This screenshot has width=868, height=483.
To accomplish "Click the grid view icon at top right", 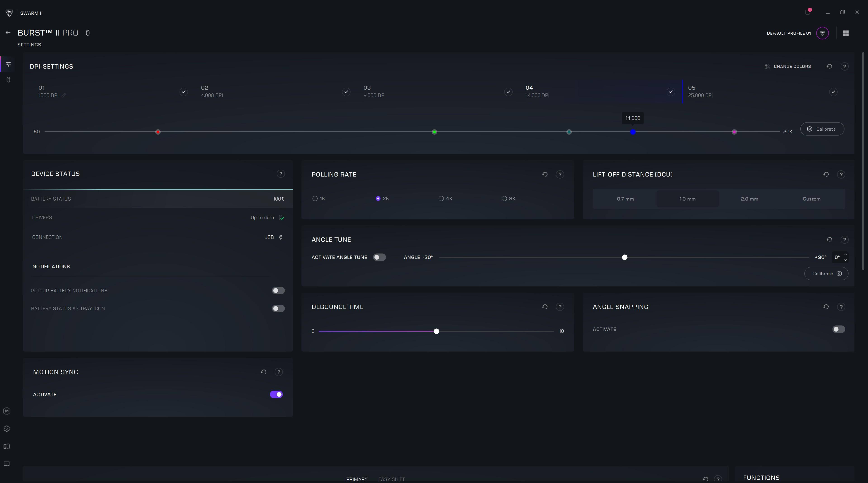I will [x=846, y=33].
